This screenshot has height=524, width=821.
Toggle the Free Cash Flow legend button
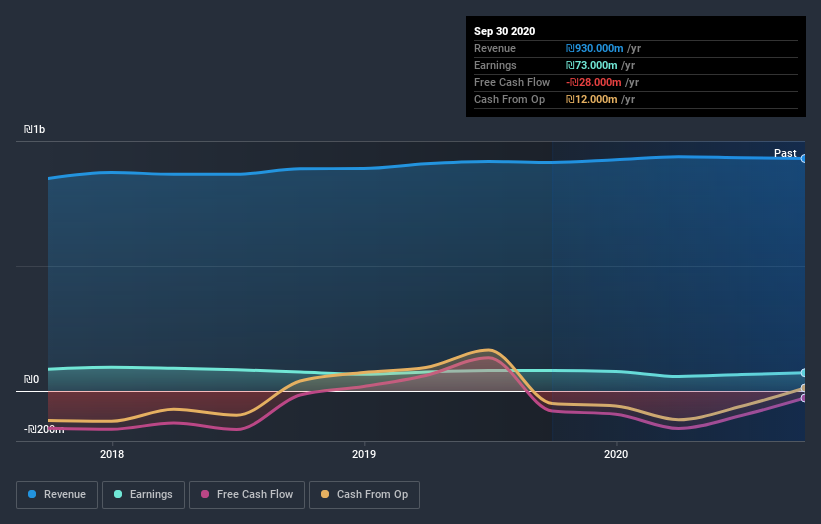(x=247, y=495)
